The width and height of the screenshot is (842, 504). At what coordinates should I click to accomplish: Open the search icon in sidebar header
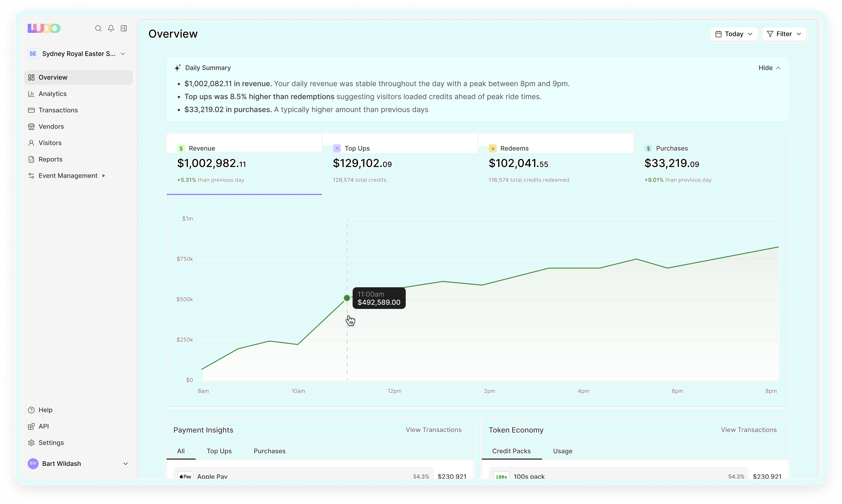pyautogui.click(x=98, y=28)
